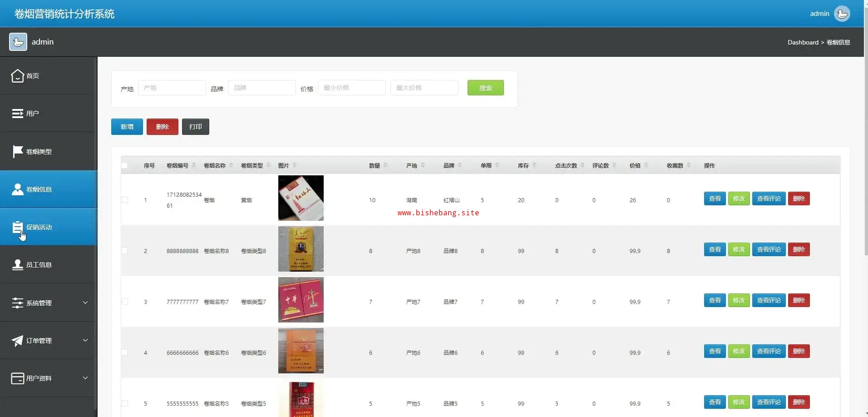Sort table by 品牌 column
The height and width of the screenshot is (417, 868).
(460, 165)
